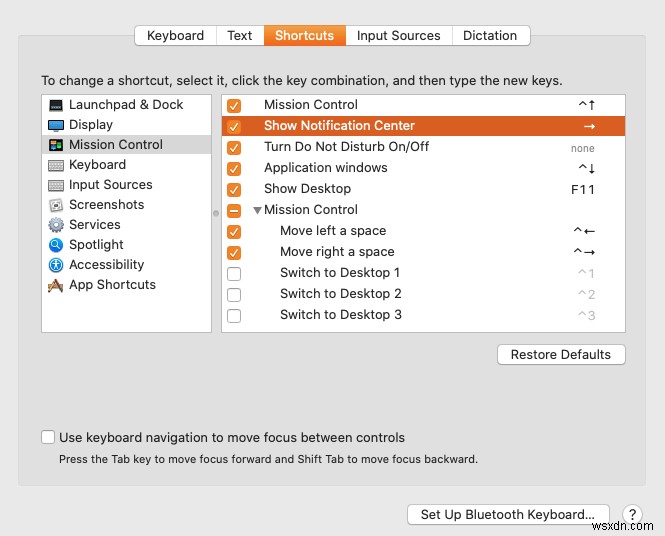The height and width of the screenshot is (536, 665).
Task: Choose the Services gear icon
Action: coord(56,225)
